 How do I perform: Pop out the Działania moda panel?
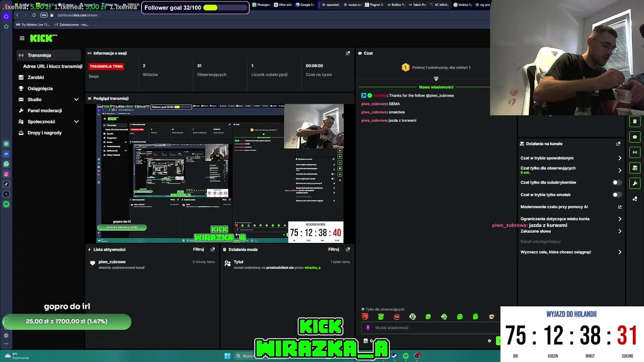[348, 249]
